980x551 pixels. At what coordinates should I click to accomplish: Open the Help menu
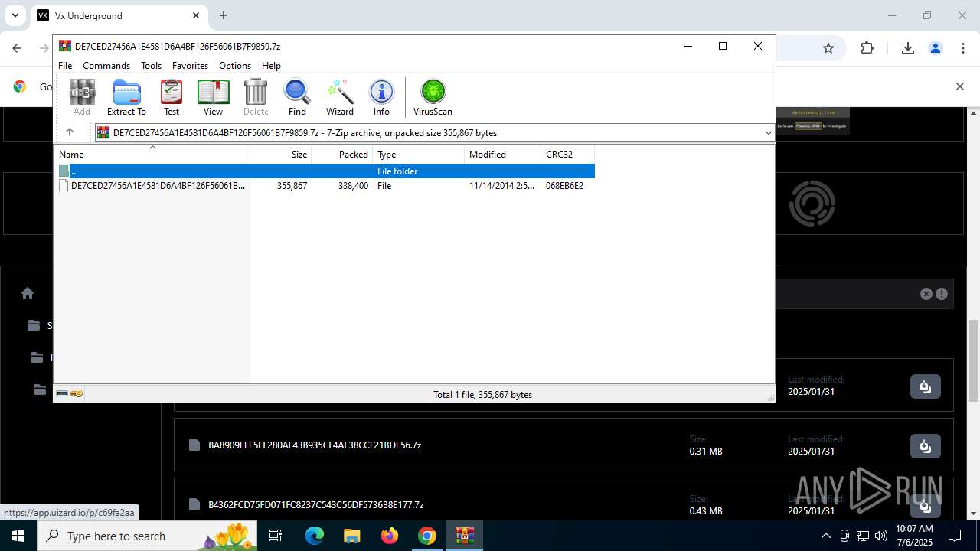point(271,66)
